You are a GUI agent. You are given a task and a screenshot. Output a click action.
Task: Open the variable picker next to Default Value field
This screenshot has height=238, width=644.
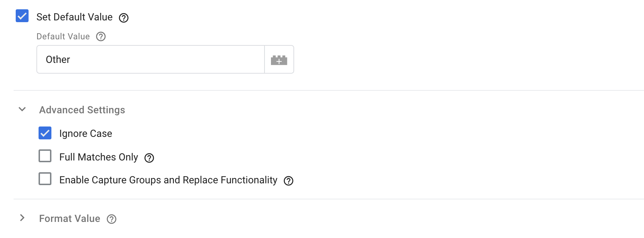click(279, 59)
